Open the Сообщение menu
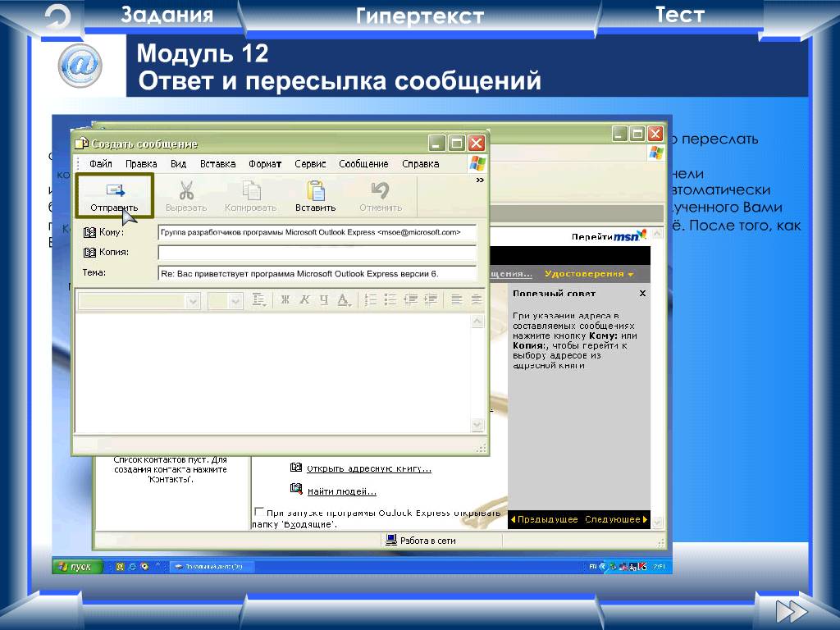This screenshot has height=630, width=840. (363, 164)
